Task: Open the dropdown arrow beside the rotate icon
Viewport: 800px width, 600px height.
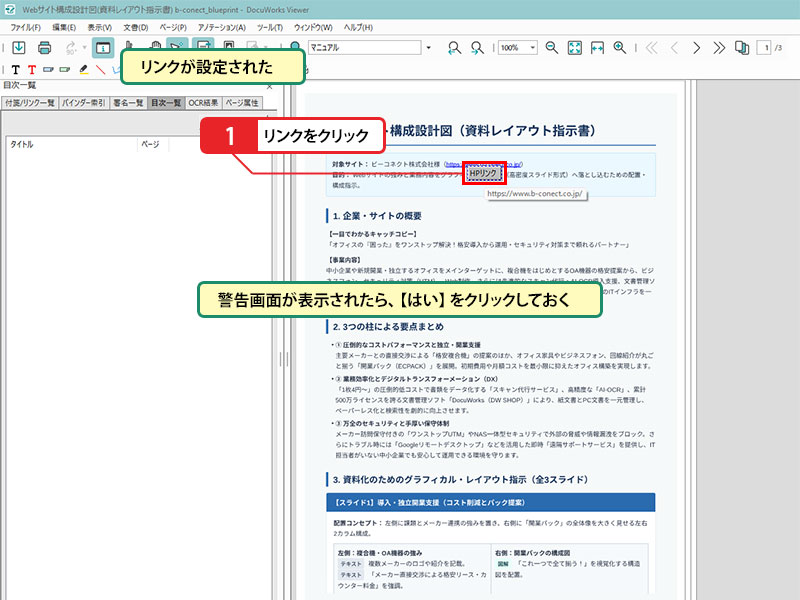Action: [84, 47]
